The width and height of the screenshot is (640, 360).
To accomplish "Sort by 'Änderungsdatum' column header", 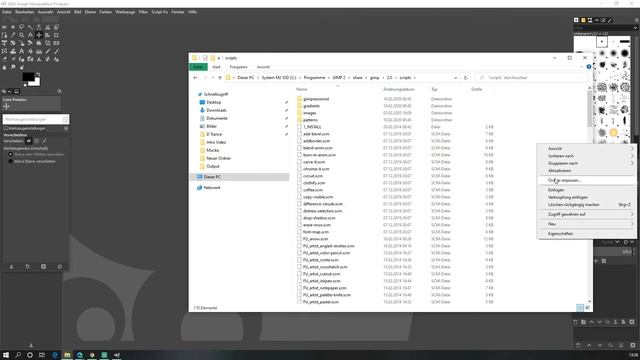I will tap(398, 89).
